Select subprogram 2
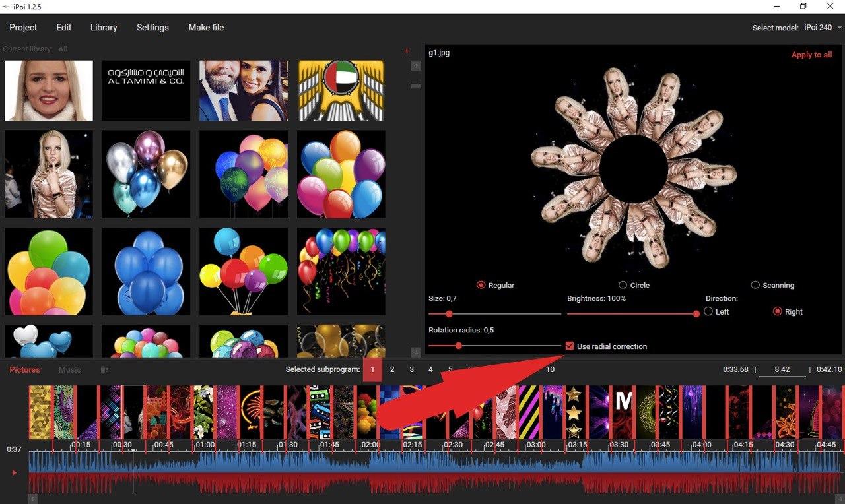The height and width of the screenshot is (504, 845). click(x=392, y=370)
